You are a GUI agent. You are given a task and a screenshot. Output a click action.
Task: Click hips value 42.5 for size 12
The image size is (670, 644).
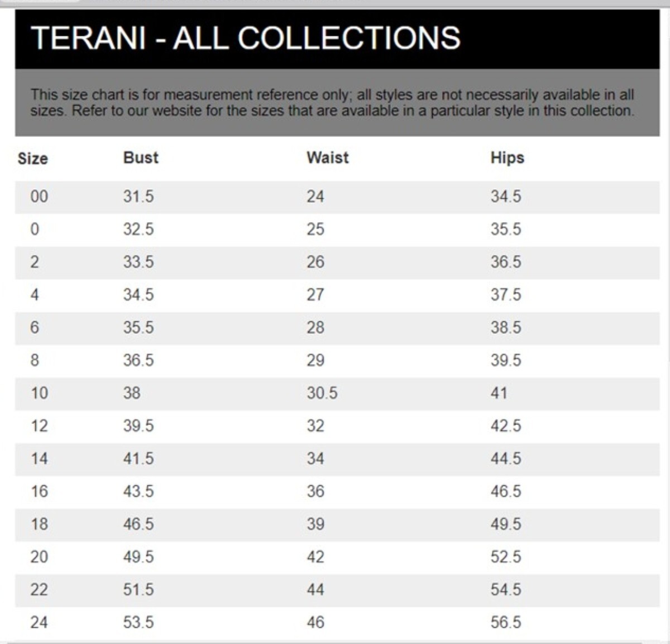click(x=505, y=426)
